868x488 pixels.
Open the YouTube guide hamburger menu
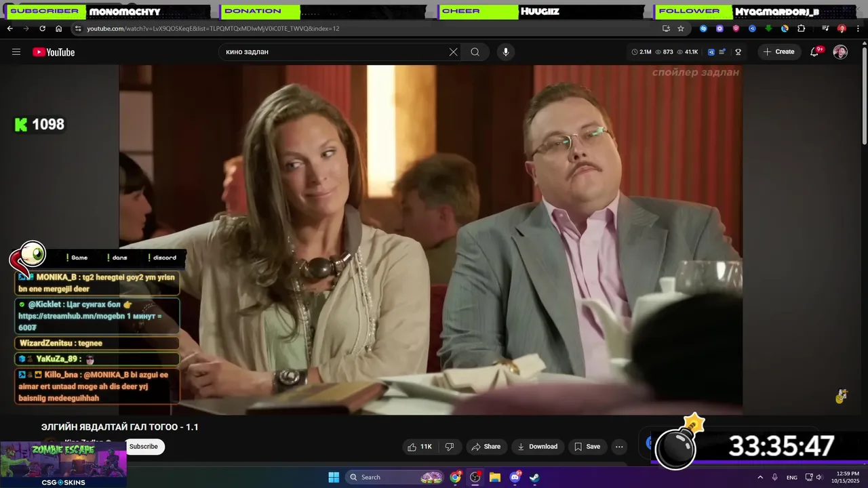point(16,52)
